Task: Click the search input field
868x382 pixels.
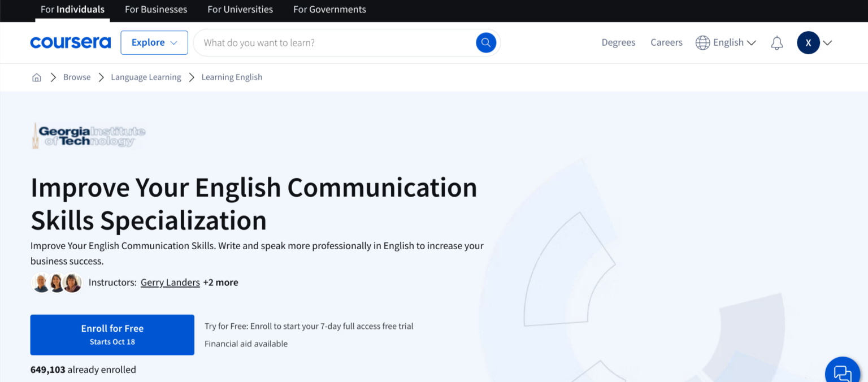Action: pos(339,42)
